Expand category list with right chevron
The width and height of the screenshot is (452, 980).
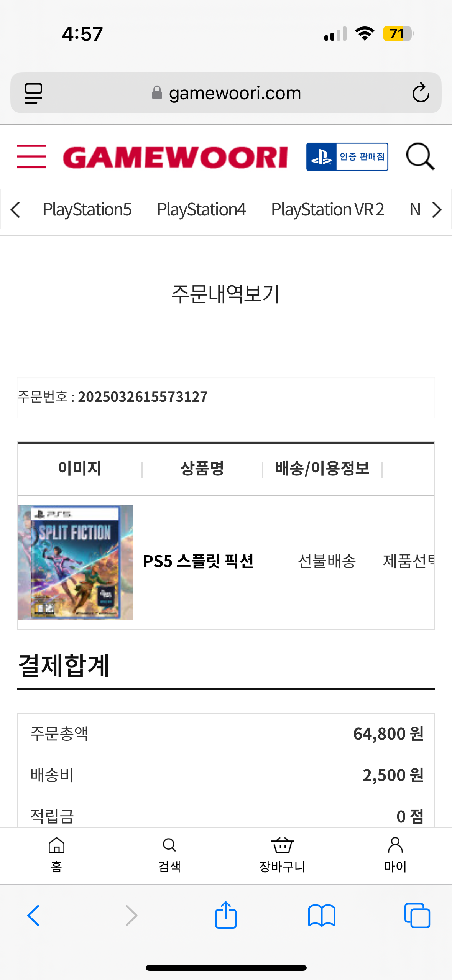[x=437, y=210]
